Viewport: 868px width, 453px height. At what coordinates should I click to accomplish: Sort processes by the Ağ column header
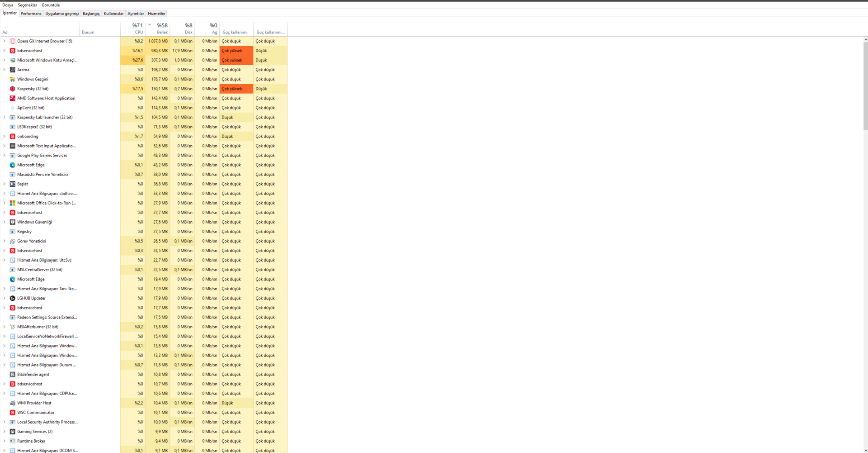(x=208, y=29)
